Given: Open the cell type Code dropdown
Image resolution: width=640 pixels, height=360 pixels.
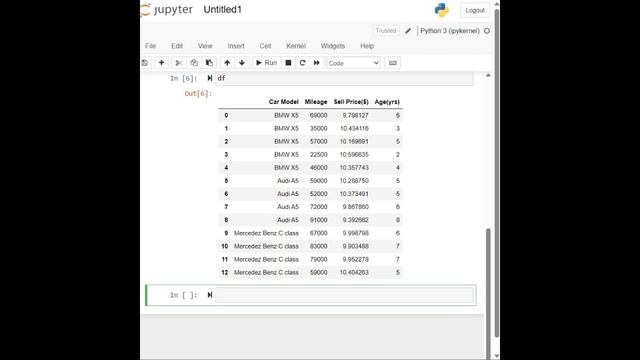Looking at the screenshot, I should tap(353, 63).
